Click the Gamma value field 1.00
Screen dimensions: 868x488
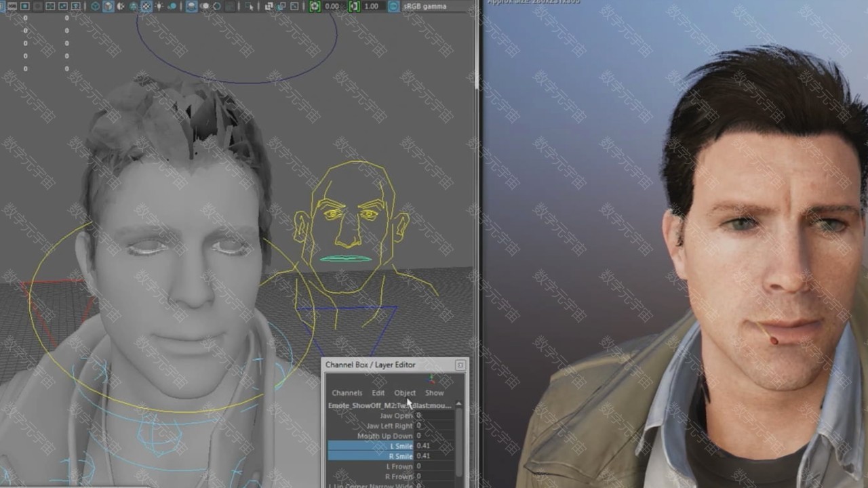pos(372,6)
